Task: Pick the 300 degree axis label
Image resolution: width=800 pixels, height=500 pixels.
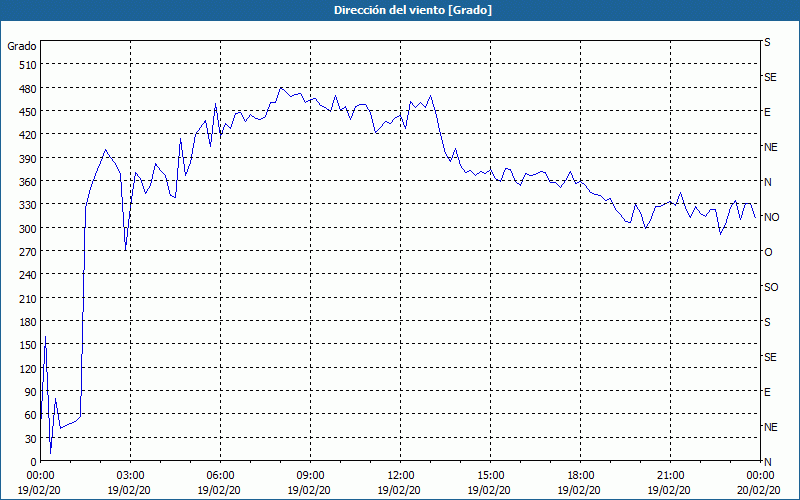Action: pyautogui.click(x=28, y=228)
